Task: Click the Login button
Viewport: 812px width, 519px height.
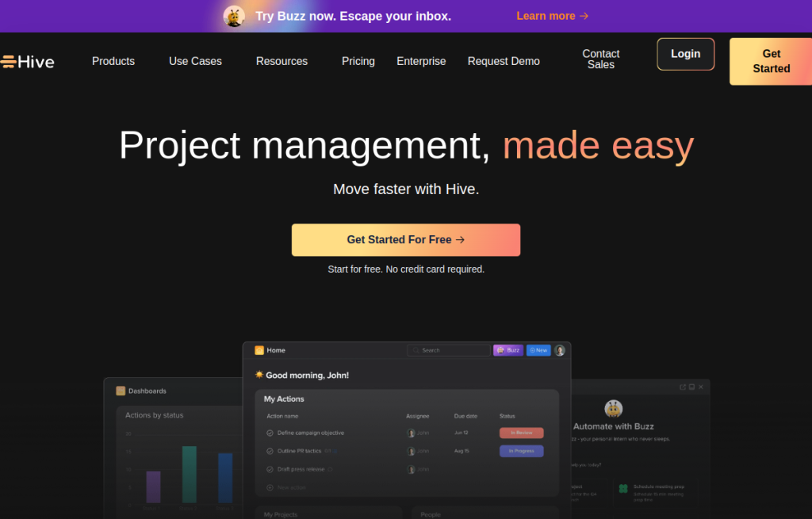Action: 686,54
